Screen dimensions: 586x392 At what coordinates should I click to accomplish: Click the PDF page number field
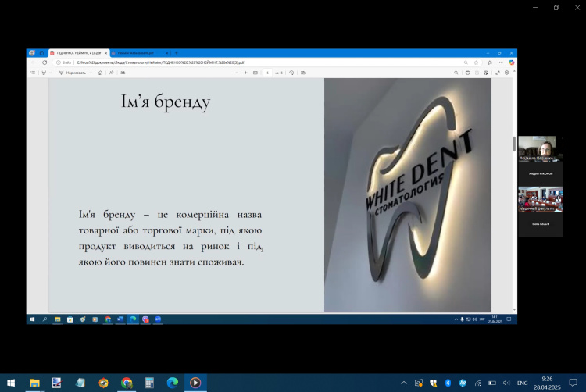tap(267, 73)
